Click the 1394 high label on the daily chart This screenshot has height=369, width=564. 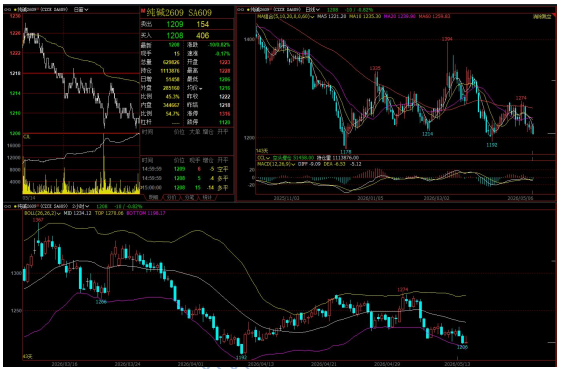point(447,39)
